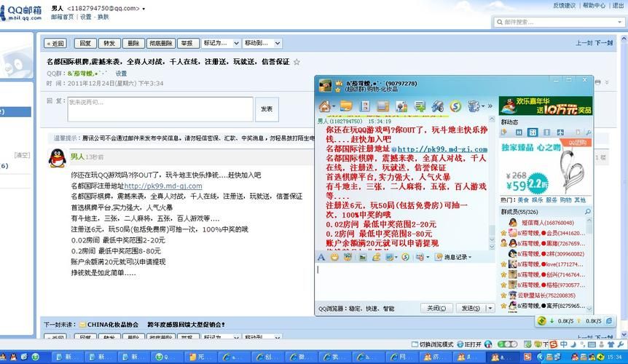Screen dimensions: 628x364
Task: Click the 转发 button
Action: pyautogui.click(x=109, y=43)
